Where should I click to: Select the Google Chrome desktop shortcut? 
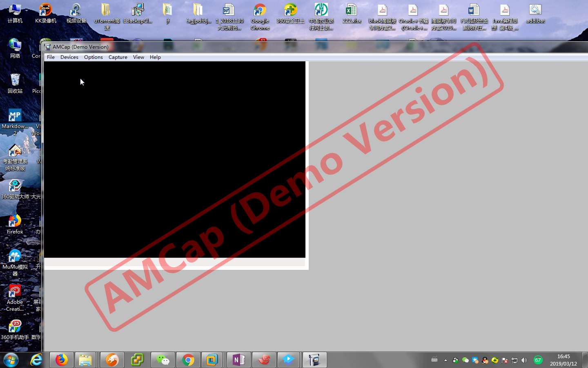(260, 17)
